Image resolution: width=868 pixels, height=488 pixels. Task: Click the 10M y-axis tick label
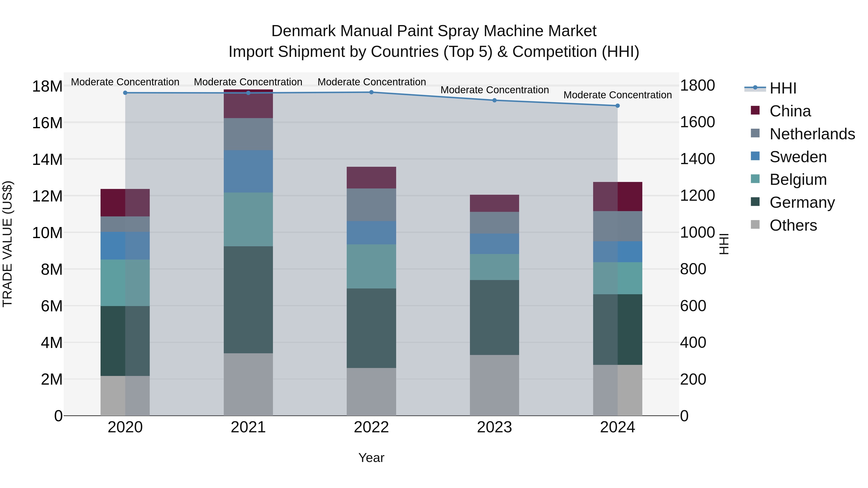[47, 233]
